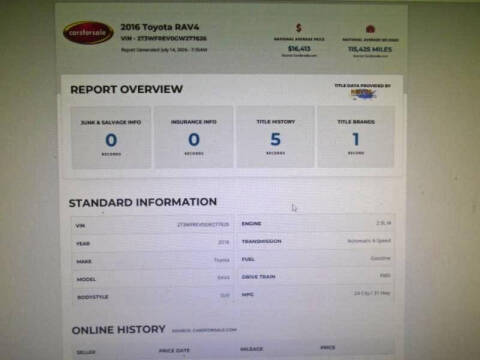Viewport: 480px width, 360px height.
Task: Open the Insurance Info records card
Action: (x=194, y=137)
